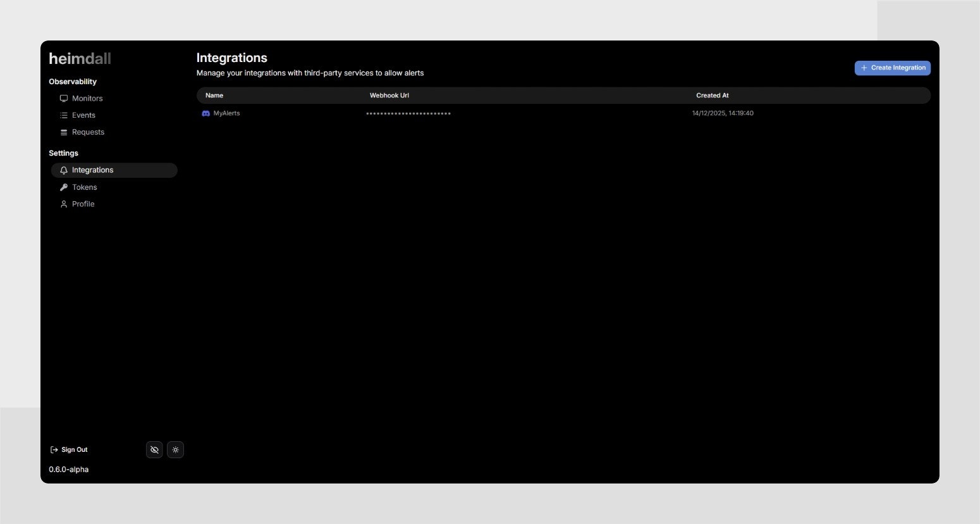Switch theme using the sun toggle
980x524 pixels.
175,449
